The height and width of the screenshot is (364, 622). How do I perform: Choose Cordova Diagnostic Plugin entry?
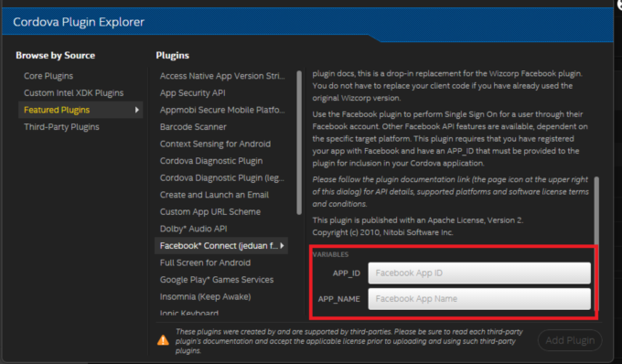tap(211, 161)
